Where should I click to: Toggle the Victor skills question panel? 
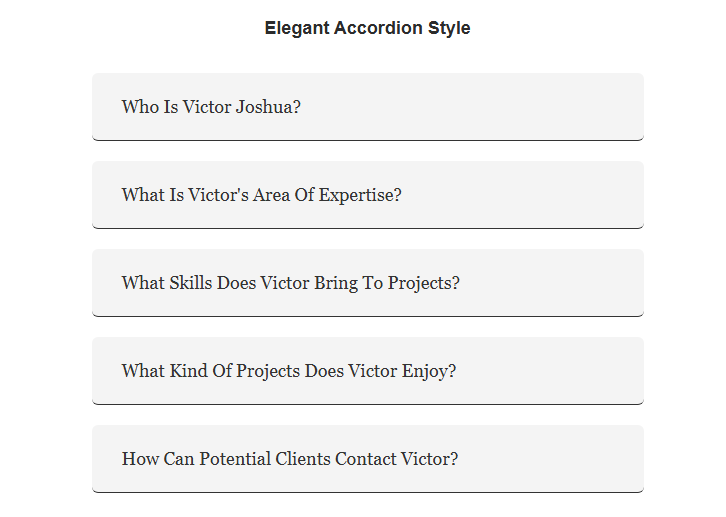point(368,283)
